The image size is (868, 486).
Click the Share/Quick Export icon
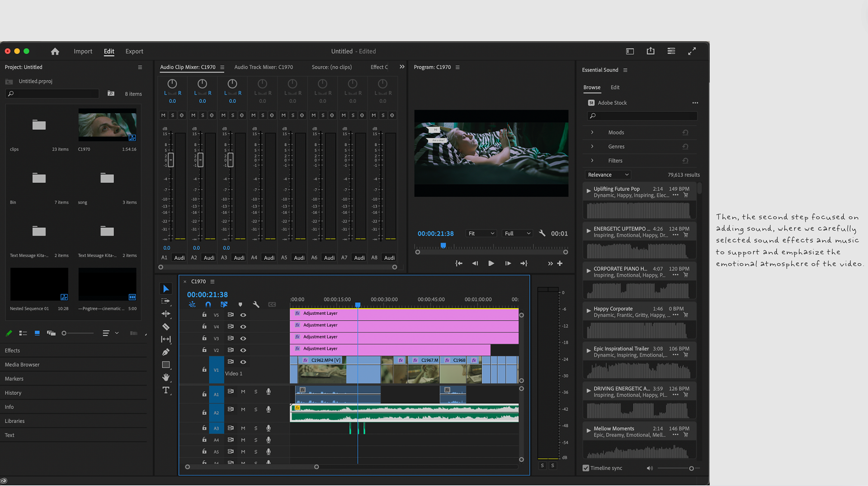click(x=651, y=52)
